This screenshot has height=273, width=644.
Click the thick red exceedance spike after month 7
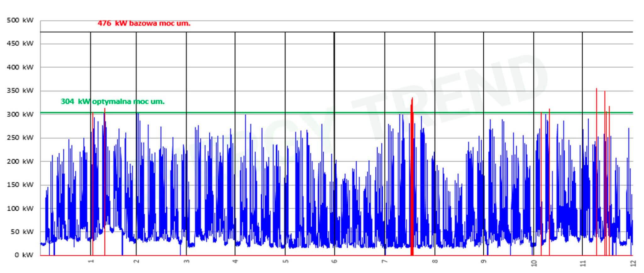(x=412, y=176)
